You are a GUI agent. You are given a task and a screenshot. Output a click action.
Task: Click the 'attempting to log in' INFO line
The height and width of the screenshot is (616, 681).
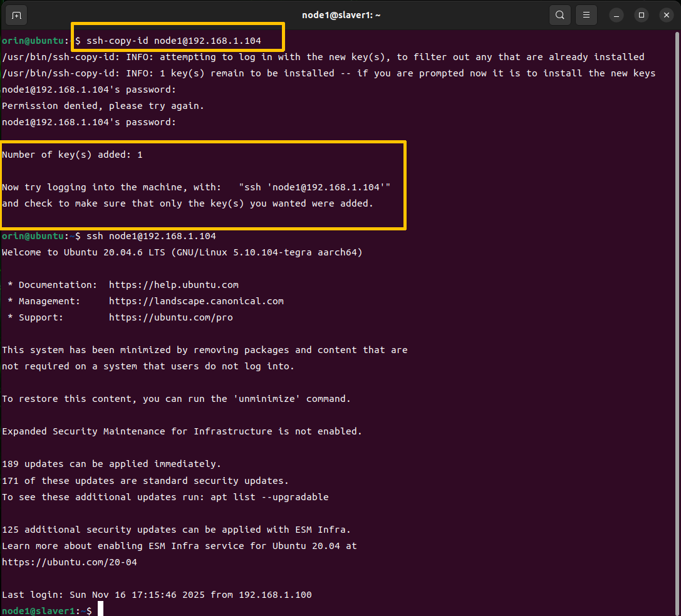(x=323, y=57)
